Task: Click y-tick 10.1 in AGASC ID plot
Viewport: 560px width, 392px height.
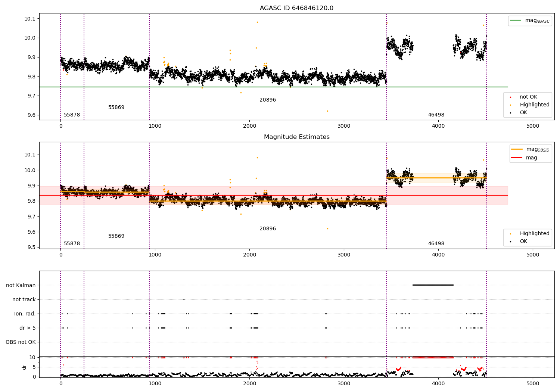Action: [30, 19]
